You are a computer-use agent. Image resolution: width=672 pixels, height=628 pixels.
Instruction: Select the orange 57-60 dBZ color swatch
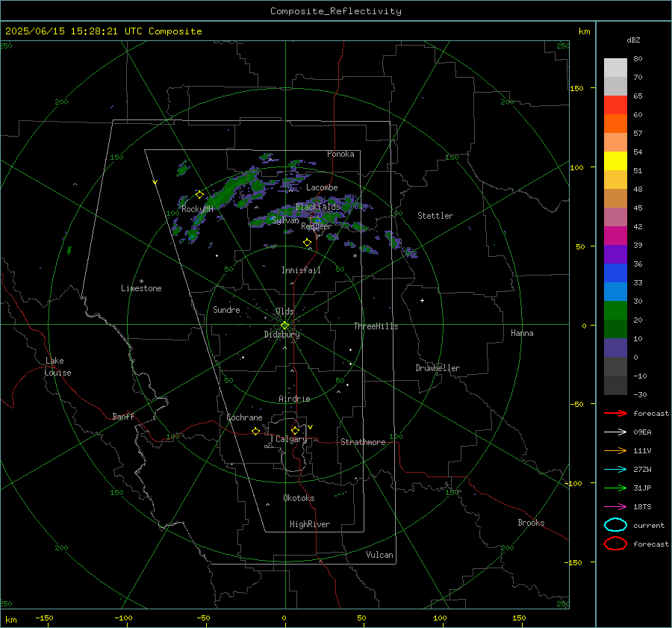(x=615, y=124)
